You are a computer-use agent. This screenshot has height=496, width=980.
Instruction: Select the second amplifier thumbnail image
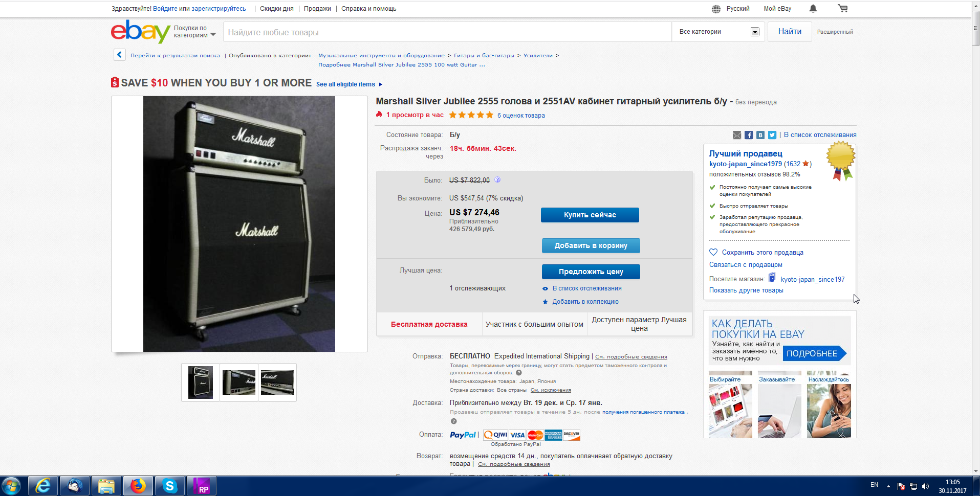point(239,382)
